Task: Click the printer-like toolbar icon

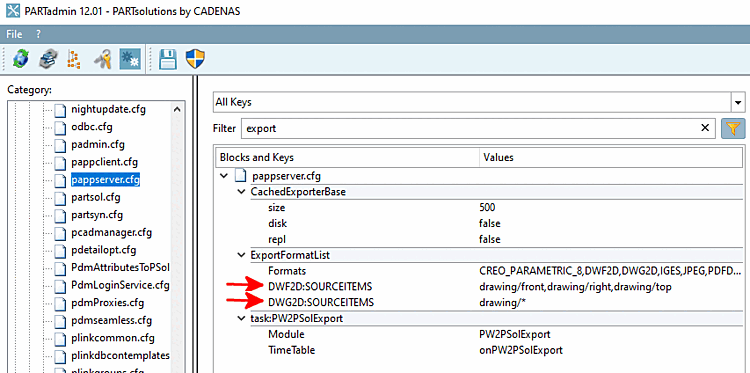Action: click(48, 59)
